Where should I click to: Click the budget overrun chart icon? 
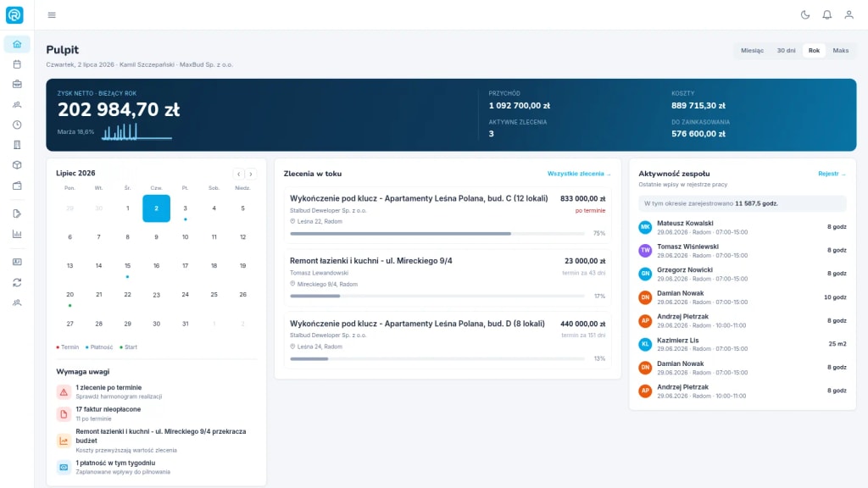pyautogui.click(x=64, y=441)
